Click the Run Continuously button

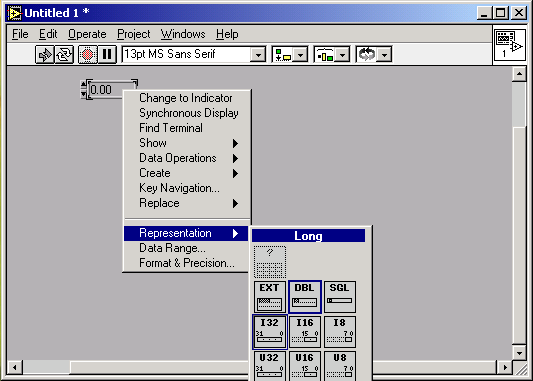click(64, 54)
